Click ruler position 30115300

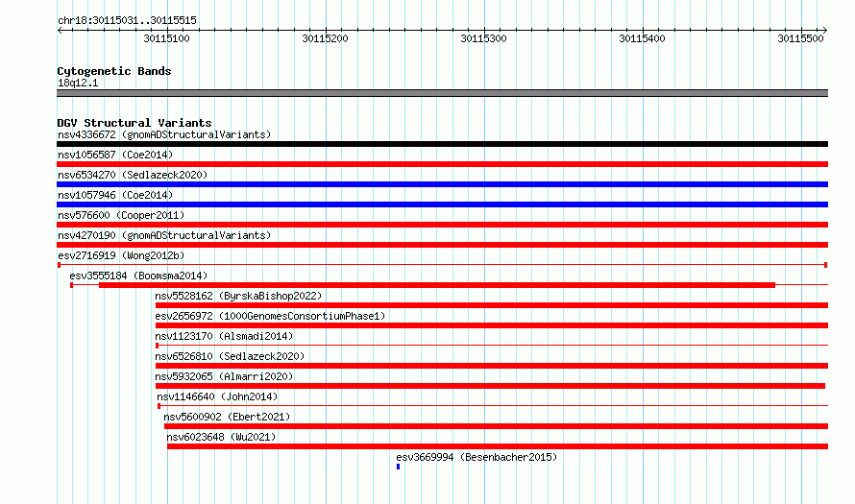click(483, 38)
